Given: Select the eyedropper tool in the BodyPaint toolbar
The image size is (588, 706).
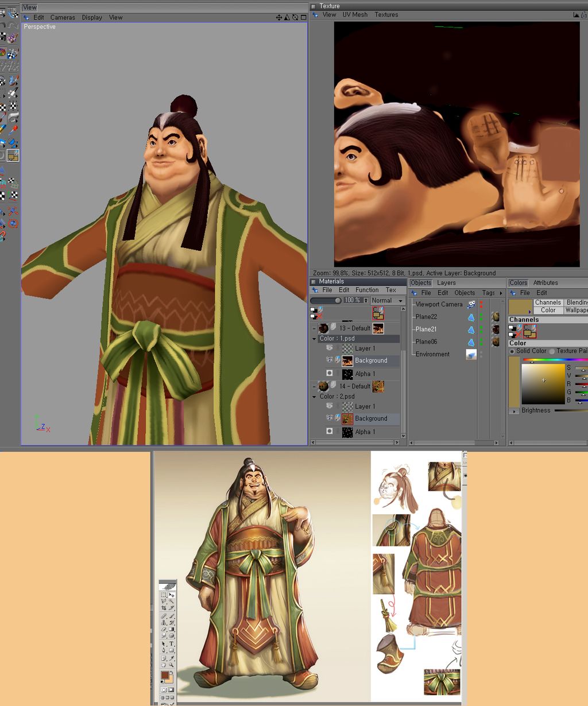Looking at the screenshot, I should pos(13,130).
